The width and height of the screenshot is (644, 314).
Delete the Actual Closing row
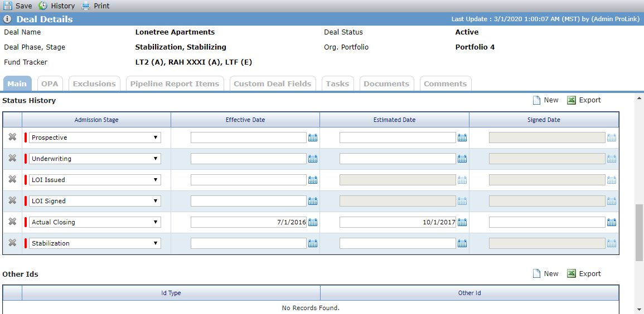[13, 222]
